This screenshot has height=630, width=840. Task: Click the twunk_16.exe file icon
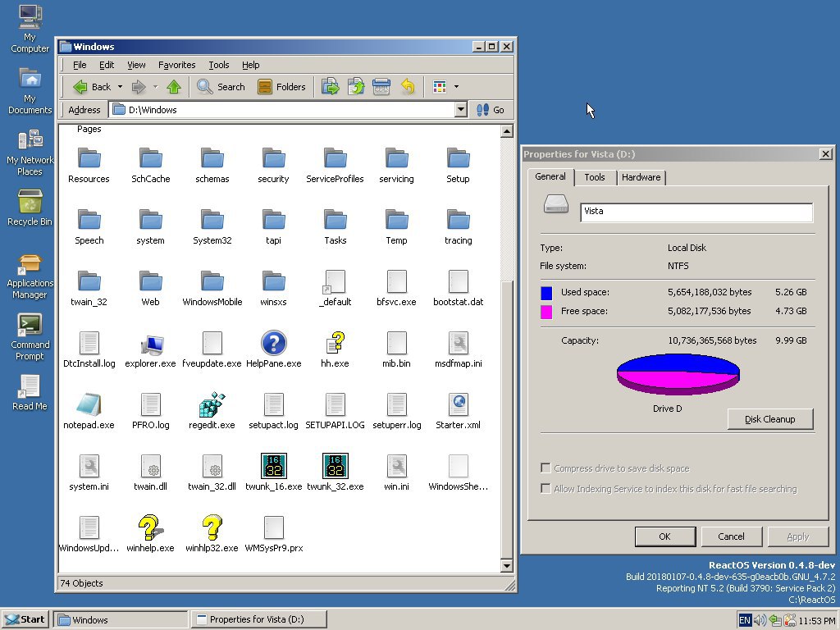[273, 467]
